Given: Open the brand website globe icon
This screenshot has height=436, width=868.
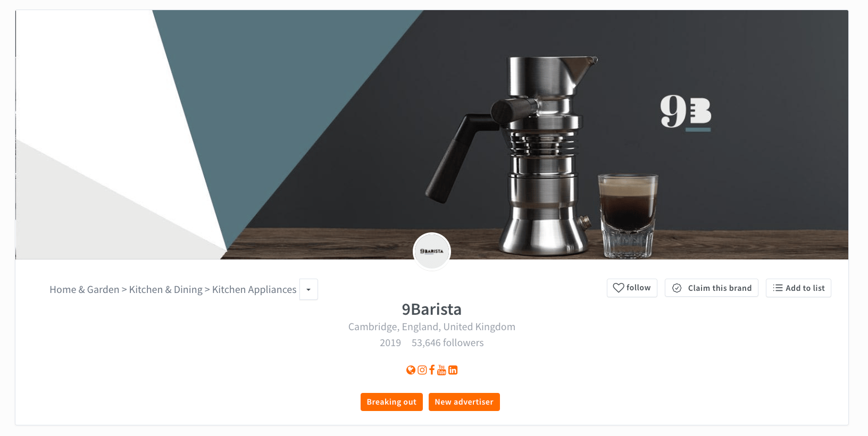Looking at the screenshot, I should click(411, 370).
